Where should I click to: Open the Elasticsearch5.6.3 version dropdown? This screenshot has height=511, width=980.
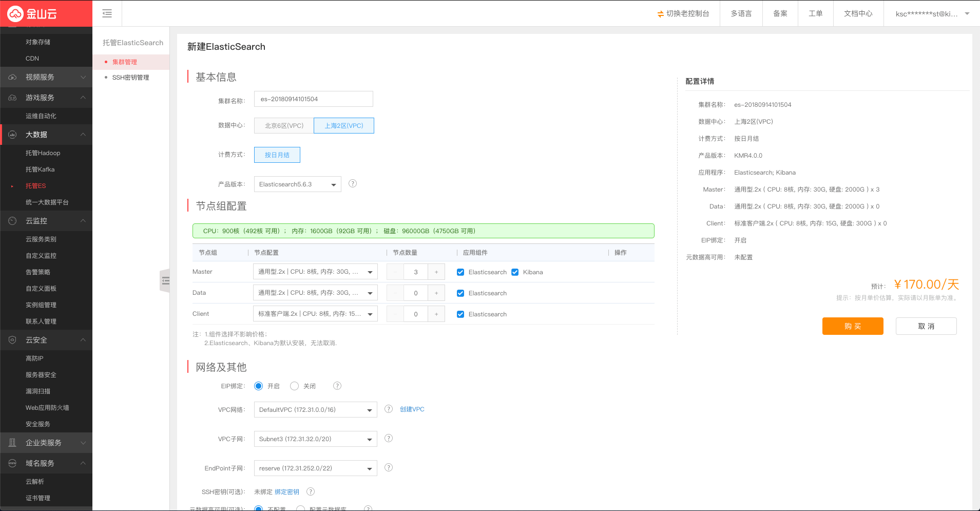(298, 184)
